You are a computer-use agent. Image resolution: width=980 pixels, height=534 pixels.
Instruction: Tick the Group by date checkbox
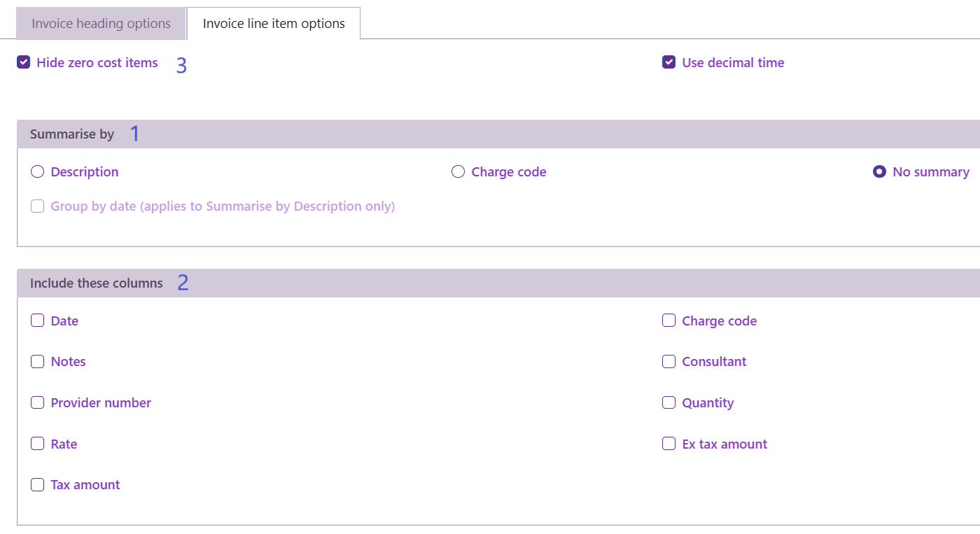click(x=38, y=206)
